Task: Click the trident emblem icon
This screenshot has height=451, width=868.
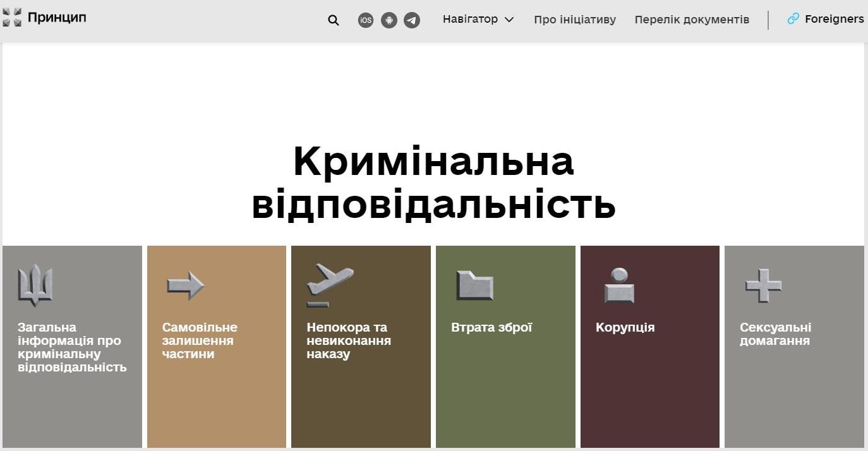Action: [35, 285]
